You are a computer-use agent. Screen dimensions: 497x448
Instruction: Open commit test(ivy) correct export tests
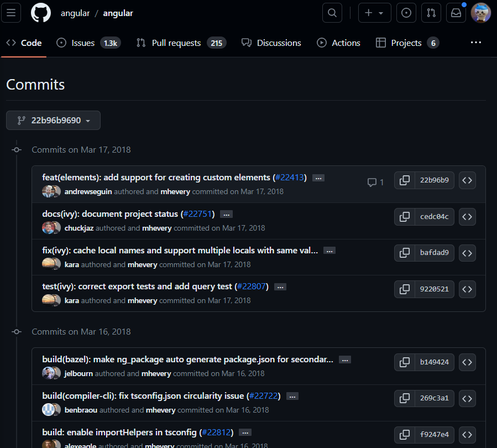[x=137, y=286]
